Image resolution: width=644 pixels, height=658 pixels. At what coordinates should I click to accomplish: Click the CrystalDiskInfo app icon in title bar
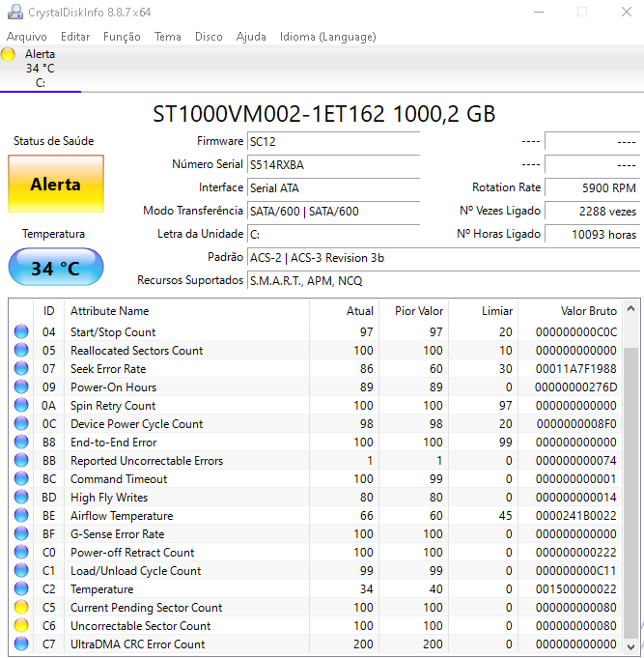pos(15,12)
